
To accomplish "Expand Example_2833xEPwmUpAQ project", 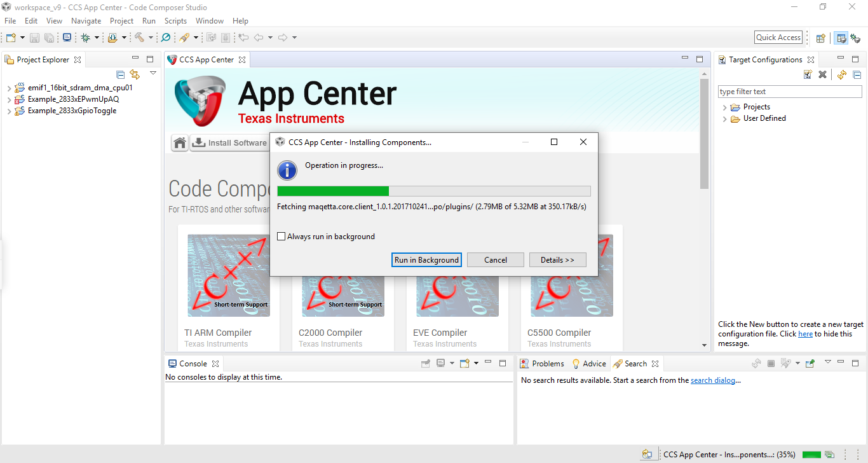I will [9, 100].
